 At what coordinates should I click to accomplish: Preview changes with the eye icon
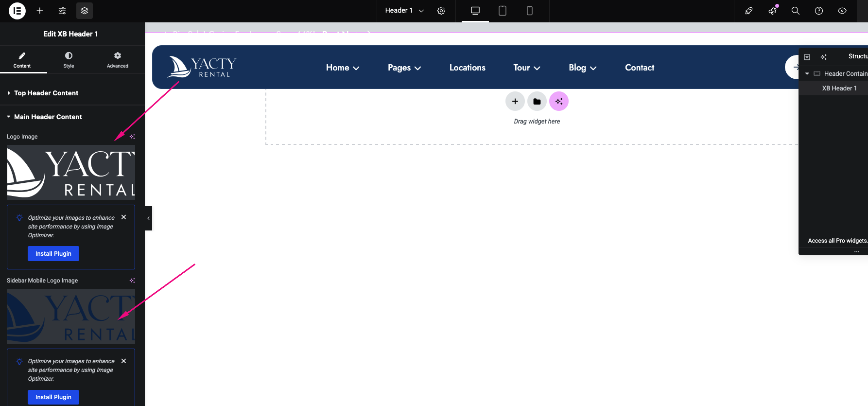pos(842,11)
